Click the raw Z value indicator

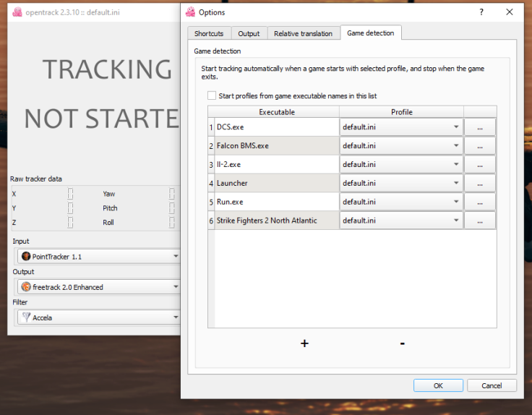tap(70, 222)
